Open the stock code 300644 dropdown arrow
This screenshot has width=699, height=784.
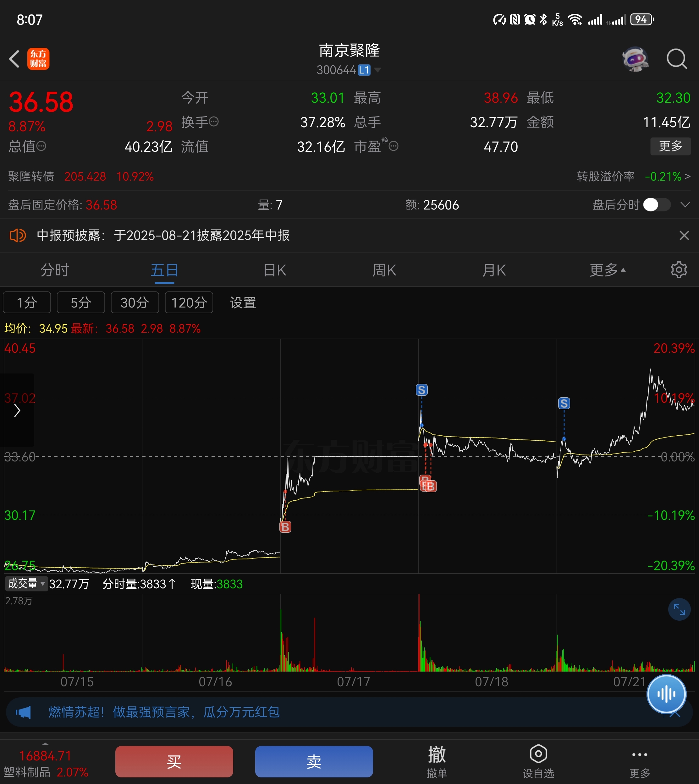(377, 70)
